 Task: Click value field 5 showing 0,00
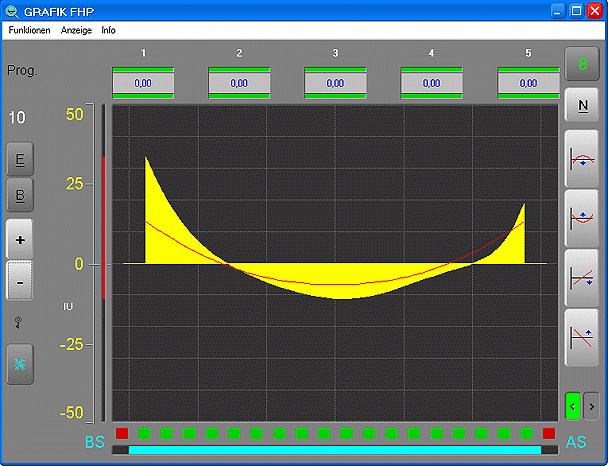528,83
